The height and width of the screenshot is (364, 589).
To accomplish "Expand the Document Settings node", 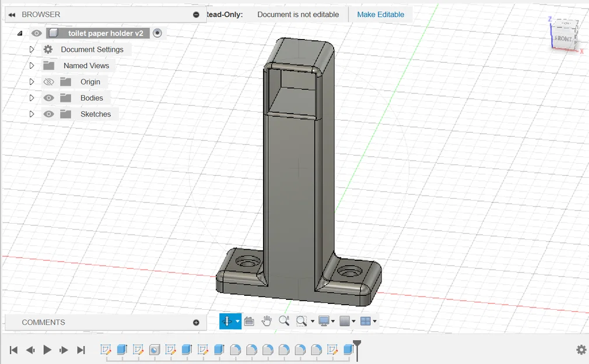I will coord(32,49).
